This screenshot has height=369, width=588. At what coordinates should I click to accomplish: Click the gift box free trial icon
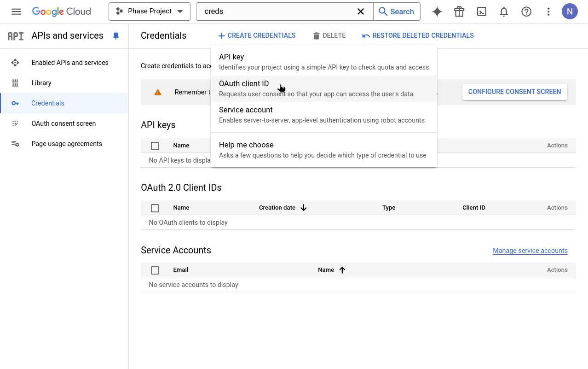459,12
